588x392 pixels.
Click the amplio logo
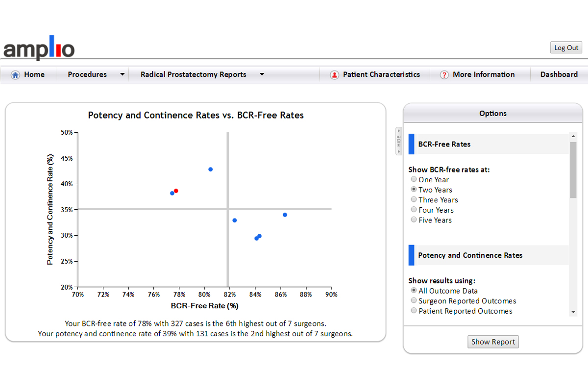point(39,49)
